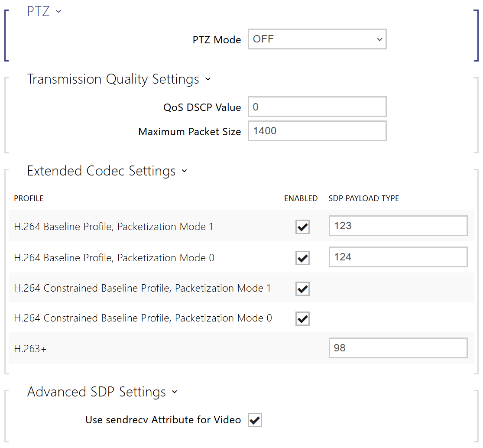Edit SDP payload type 124 field
Image resolution: width=483 pixels, height=448 pixels.
tap(398, 257)
